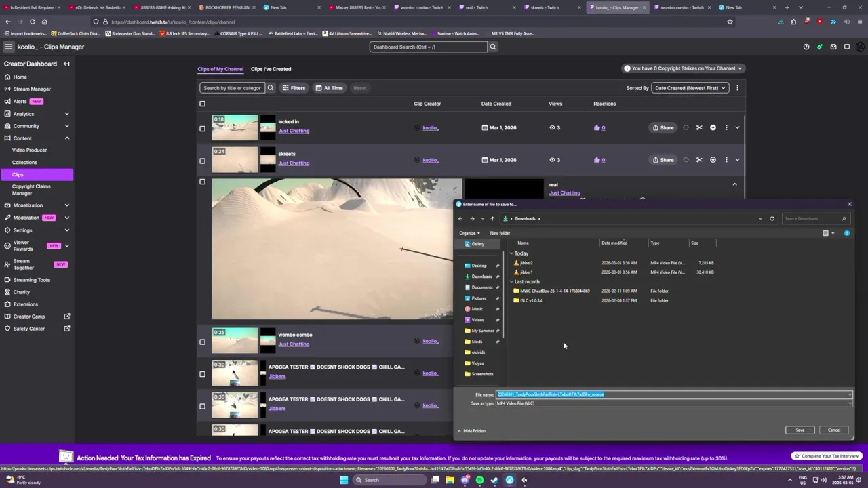Tick checkbox for first APOGEA TESTER clip

click(x=202, y=374)
